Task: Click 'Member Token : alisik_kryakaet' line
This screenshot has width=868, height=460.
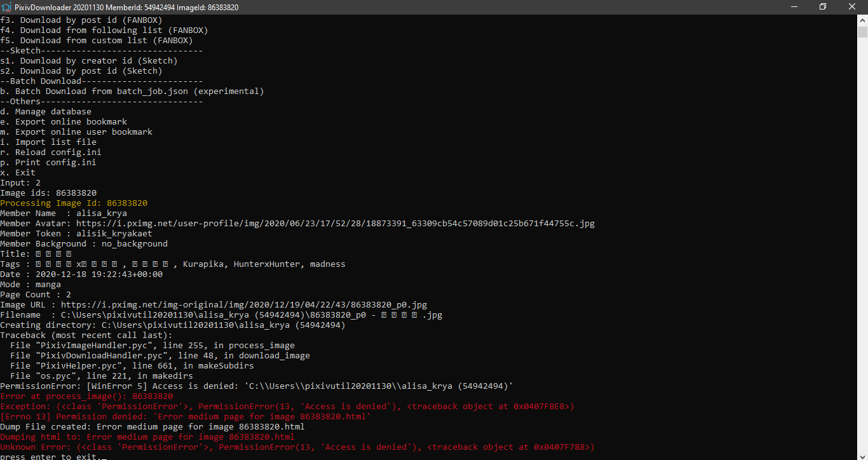Action: pos(76,234)
